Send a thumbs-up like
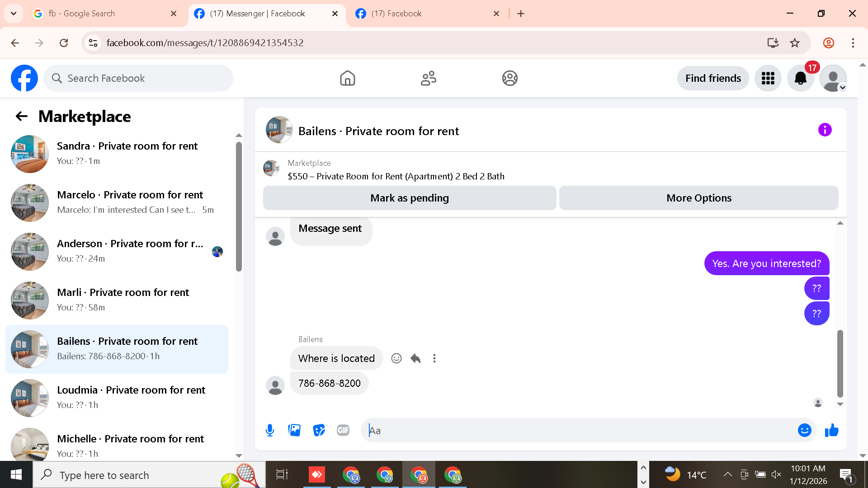The image size is (868, 488). 831,430
